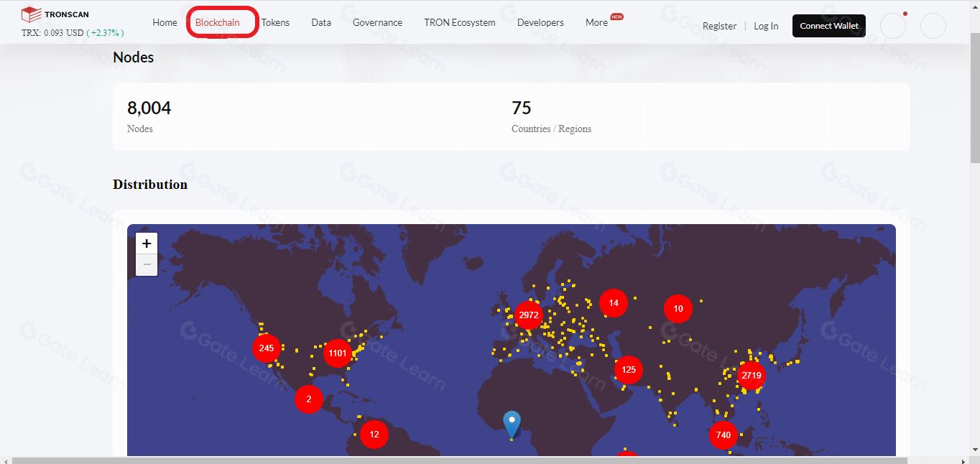Click the TRONSCAN logo icon

coord(31,14)
